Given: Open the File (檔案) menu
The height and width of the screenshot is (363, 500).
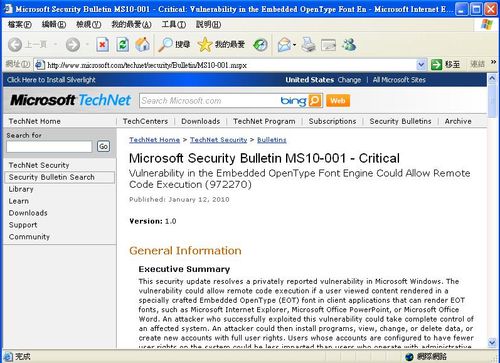Looking at the screenshot, I should point(20,24).
